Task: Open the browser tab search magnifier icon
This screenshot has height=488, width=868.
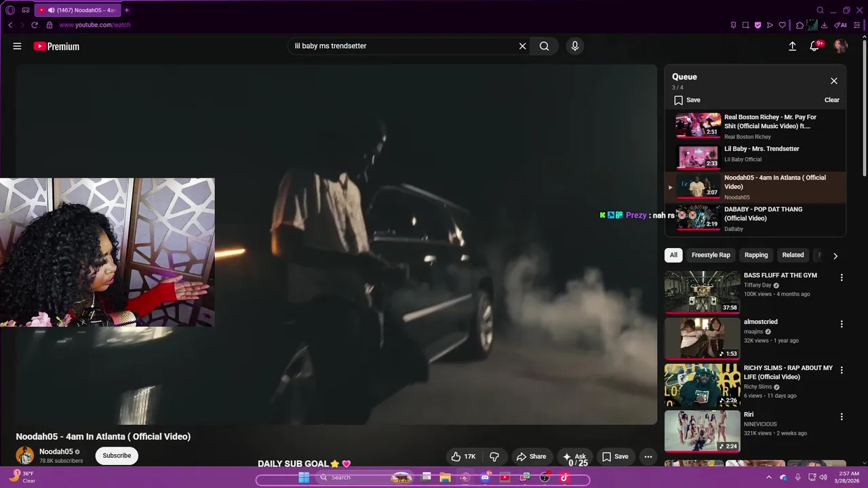Action: pos(820,10)
